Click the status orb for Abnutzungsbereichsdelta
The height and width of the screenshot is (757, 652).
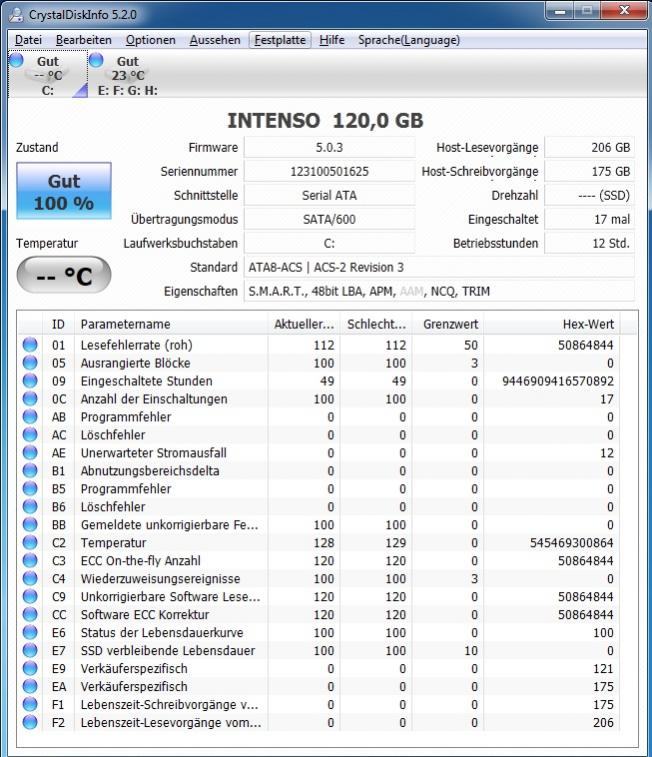30,470
